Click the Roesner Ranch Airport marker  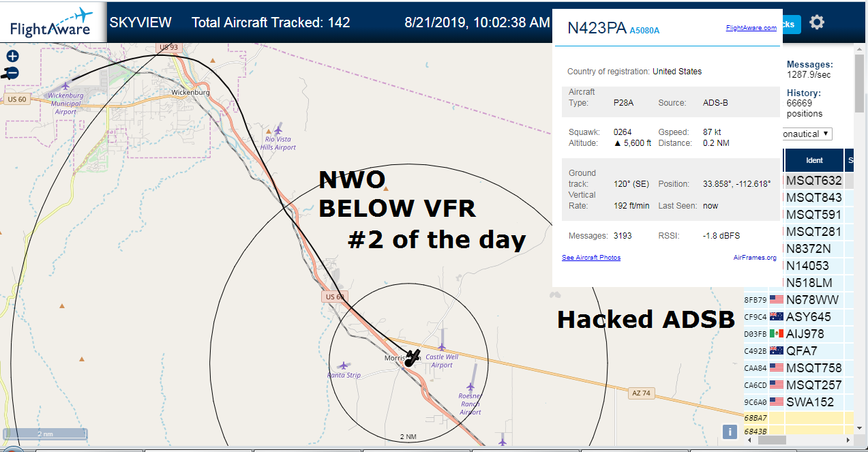pos(470,387)
